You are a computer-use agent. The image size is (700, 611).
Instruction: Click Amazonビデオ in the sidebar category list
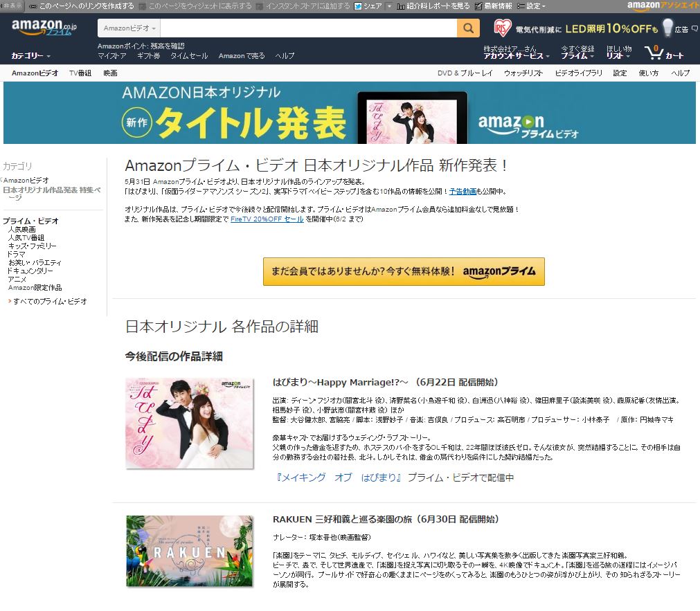pyautogui.click(x=26, y=181)
